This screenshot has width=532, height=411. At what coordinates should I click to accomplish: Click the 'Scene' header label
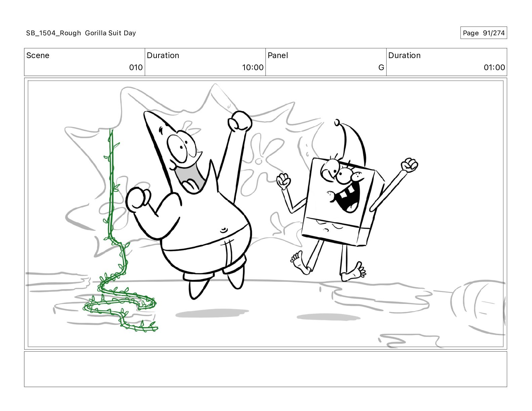point(38,55)
